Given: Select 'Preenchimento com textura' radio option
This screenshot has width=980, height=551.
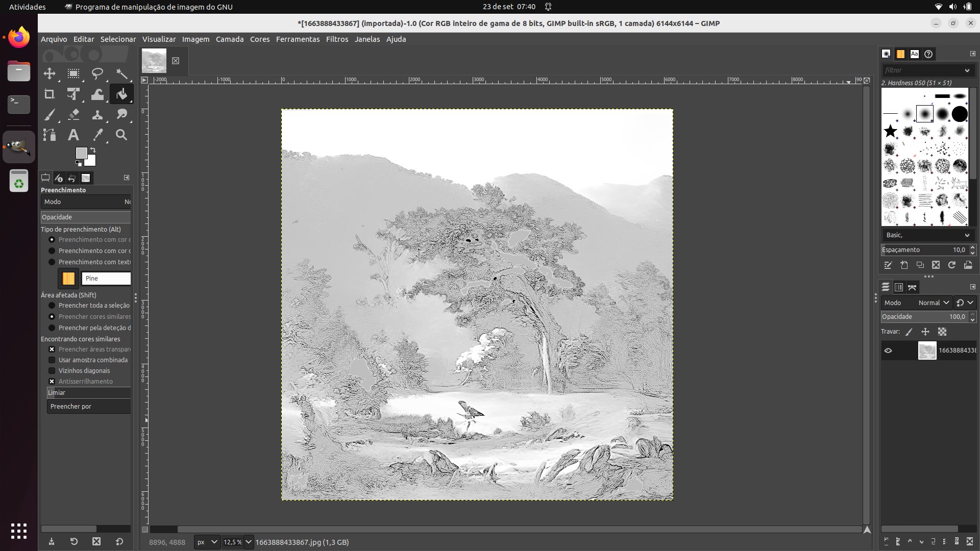Looking at the screenshot, I should point(52,262).
